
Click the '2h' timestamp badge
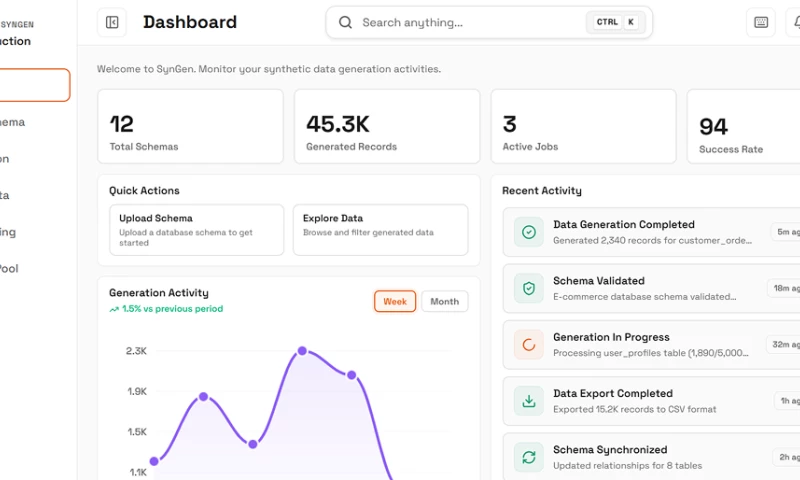coord(787,458)
